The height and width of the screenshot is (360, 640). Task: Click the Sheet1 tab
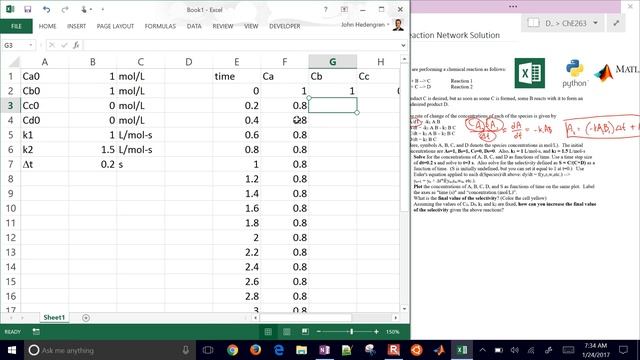(54, 318)
